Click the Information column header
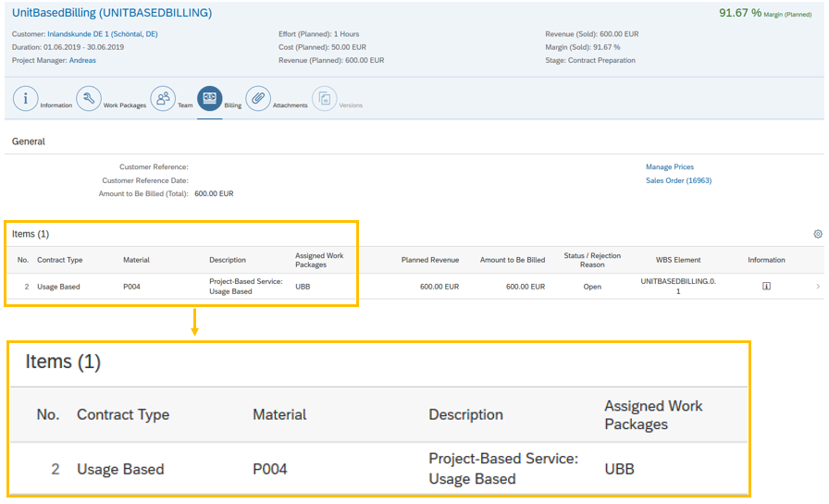 point(766,260)
